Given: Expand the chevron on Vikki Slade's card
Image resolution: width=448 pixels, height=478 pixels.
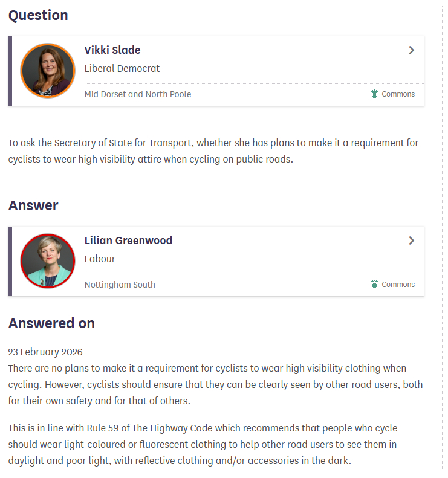Looking at the screenshot, I should click(x=411, y=50).
